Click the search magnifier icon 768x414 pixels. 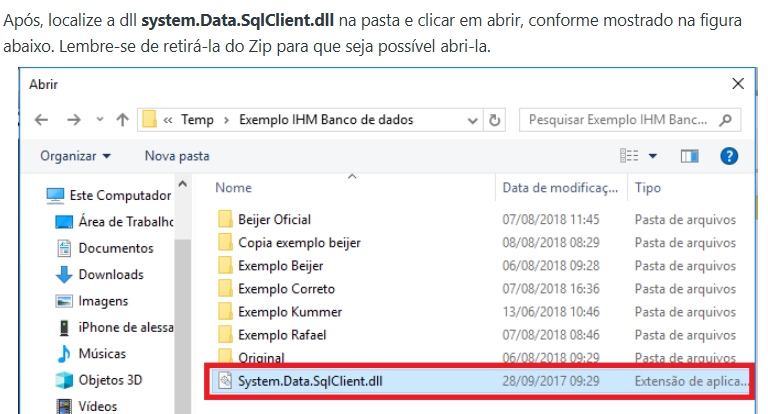726,120
